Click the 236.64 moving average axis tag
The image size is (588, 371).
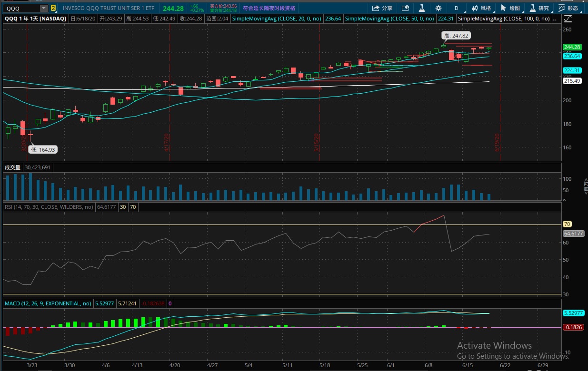pos(572,56)
